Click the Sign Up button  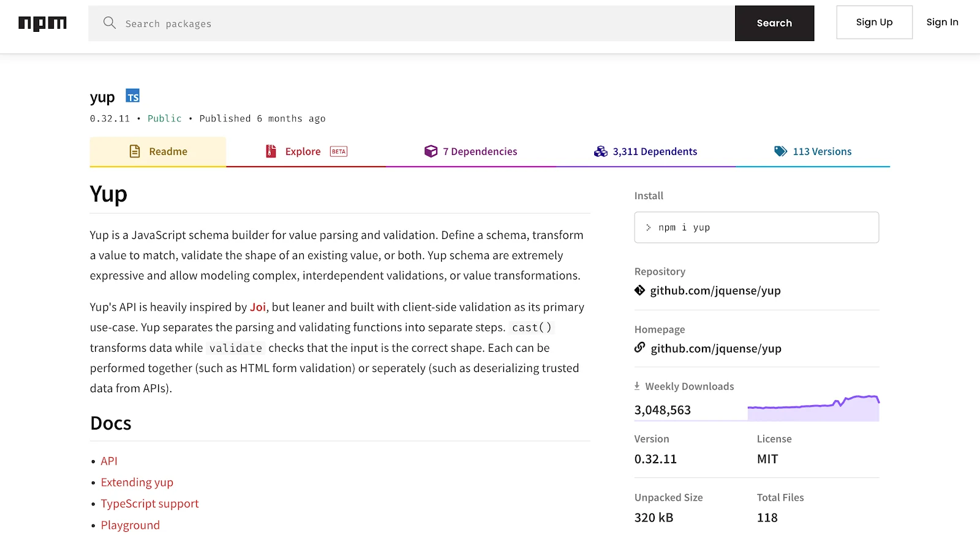click(874, 22)
